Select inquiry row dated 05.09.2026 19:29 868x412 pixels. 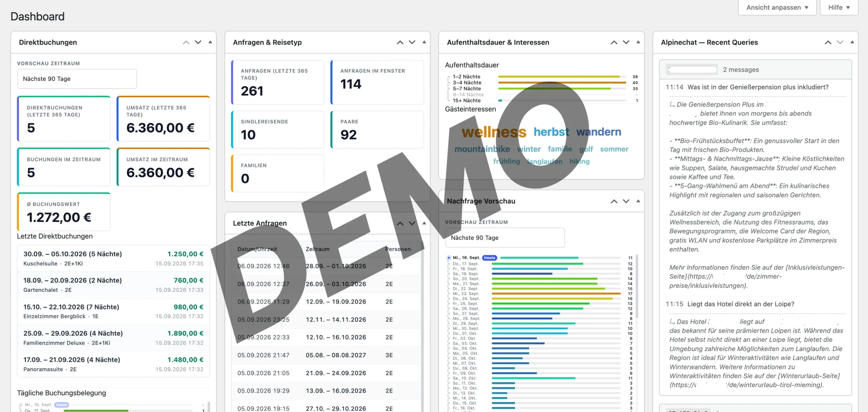click(326, 391)
